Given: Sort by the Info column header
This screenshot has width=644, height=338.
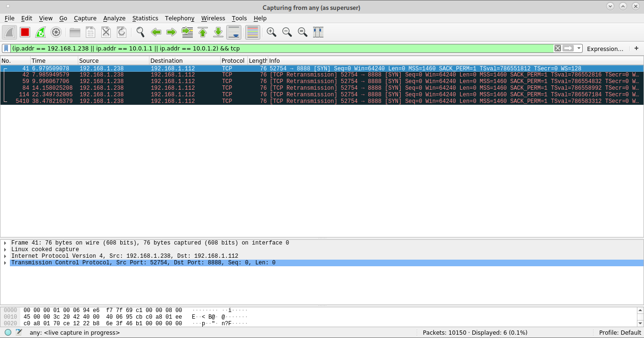Looking at the screenshot, I should pos(455,60).
